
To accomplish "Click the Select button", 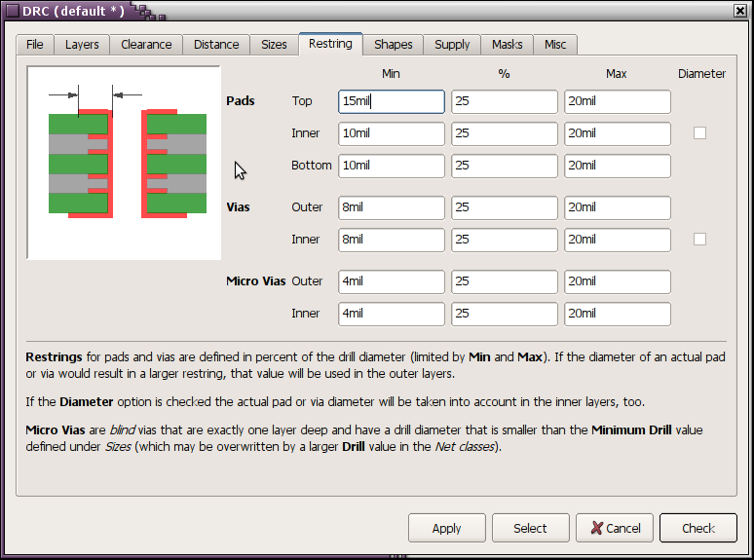I will pyautogui.click(x=530, y=528).
